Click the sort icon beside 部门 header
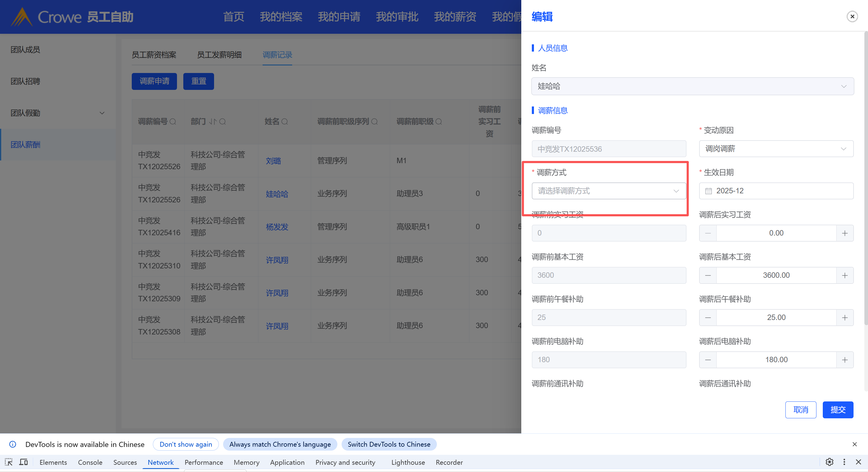868x472 pixels. (212, 122)
